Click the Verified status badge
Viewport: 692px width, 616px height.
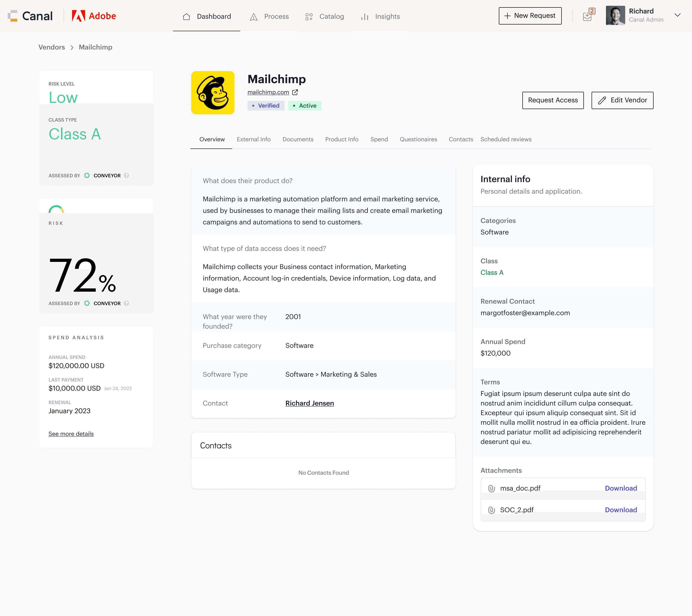(x=266, y=106)
